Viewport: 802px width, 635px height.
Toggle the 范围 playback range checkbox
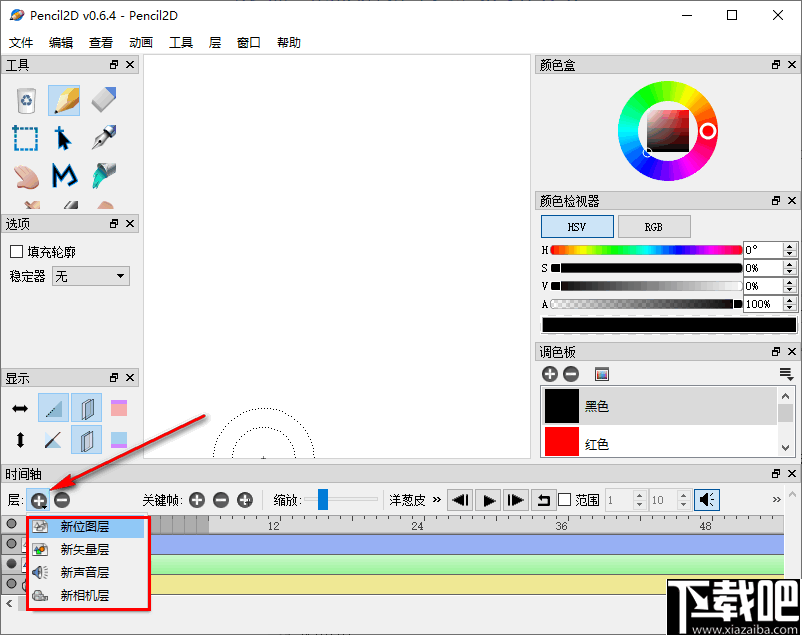pyautogui.click(x=566, y=500)
